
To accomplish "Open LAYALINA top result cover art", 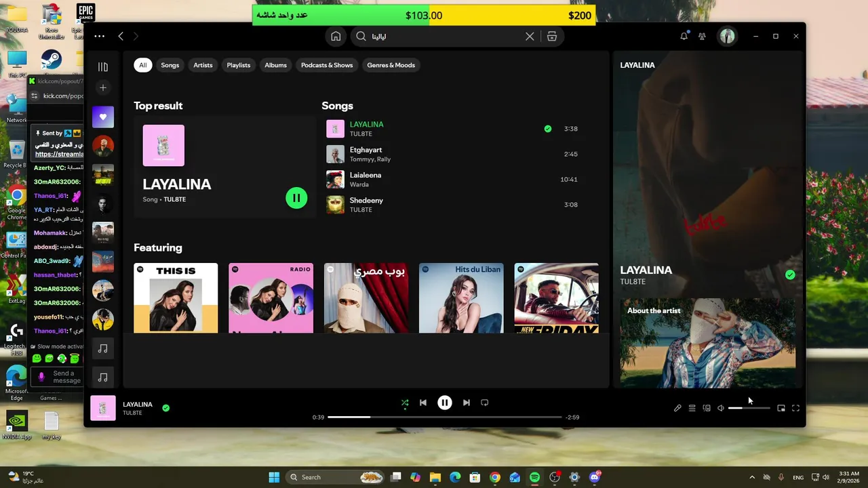I will [x=163, y=146].
